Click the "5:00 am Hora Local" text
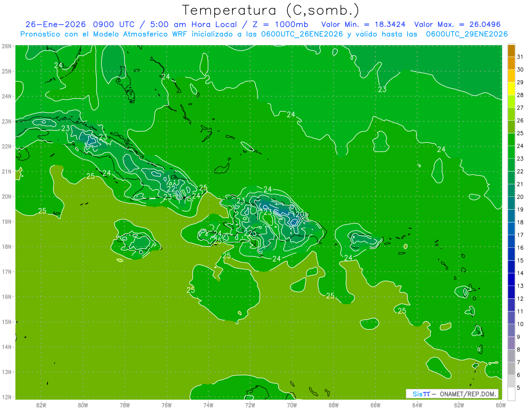Screen dimensions: 532x411 click(x=194, y=24)
